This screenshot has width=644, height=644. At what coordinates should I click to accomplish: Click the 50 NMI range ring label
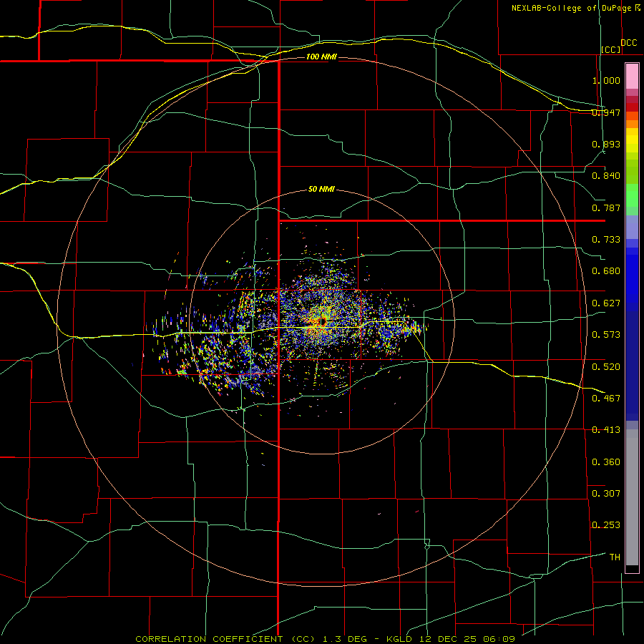(321, 190)
